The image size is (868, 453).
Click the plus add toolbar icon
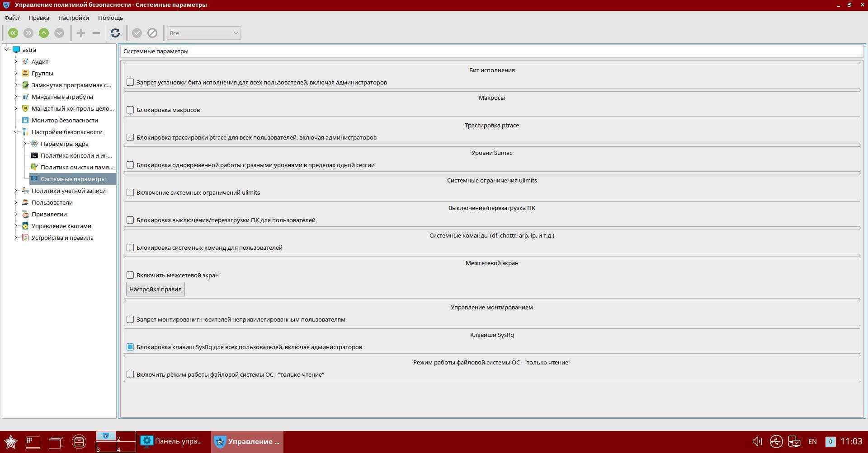(81, 33)
